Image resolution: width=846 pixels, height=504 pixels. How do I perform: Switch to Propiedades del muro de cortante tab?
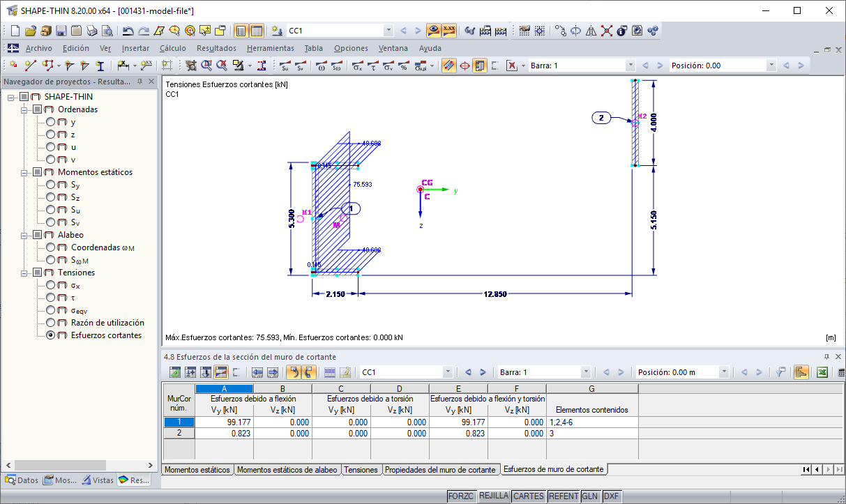tap(440, 470)
